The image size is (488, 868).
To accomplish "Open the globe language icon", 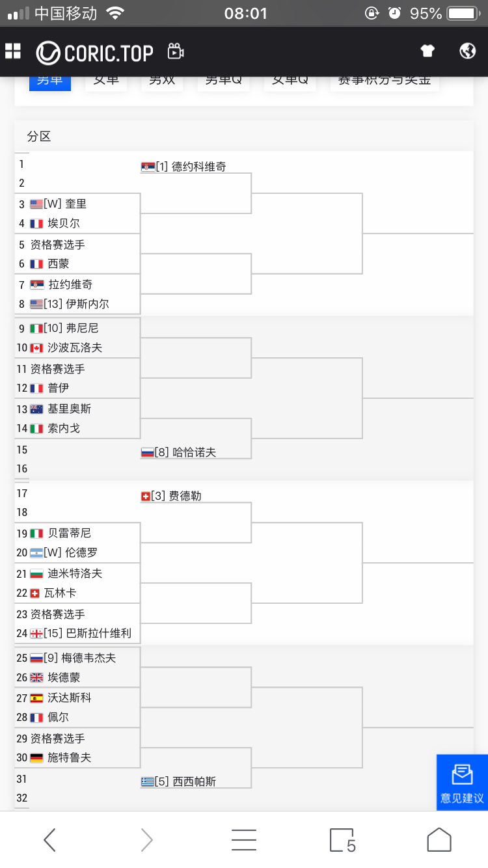I will point(467,51).
